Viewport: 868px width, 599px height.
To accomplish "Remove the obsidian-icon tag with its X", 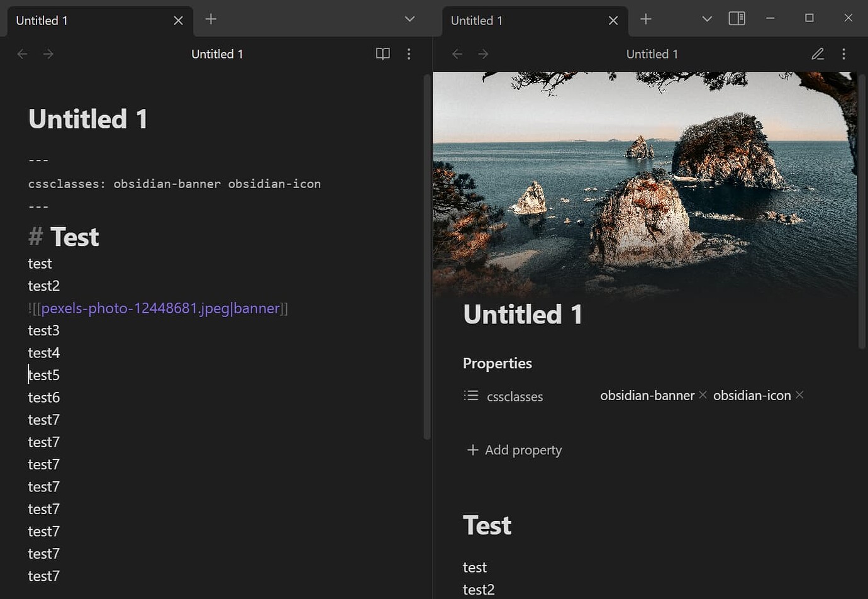I will 799,395.
